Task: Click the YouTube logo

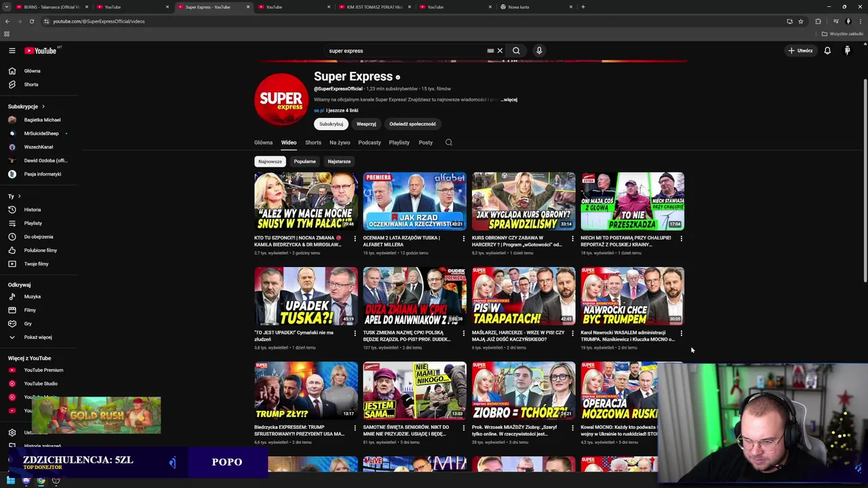Action: [x=41, y=51]
